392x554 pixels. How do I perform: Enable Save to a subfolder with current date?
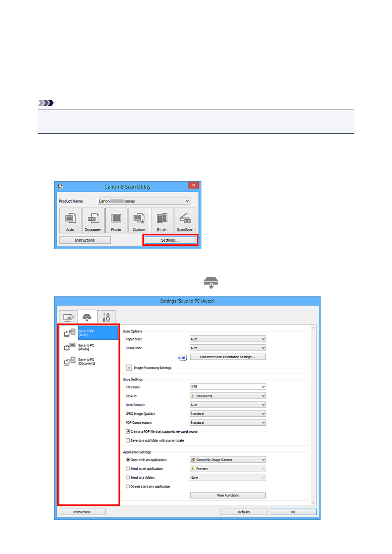(128, 441)
